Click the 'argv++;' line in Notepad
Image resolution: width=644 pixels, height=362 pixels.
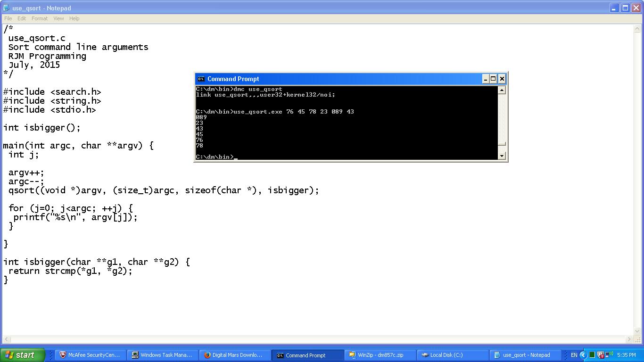[26, 173]
